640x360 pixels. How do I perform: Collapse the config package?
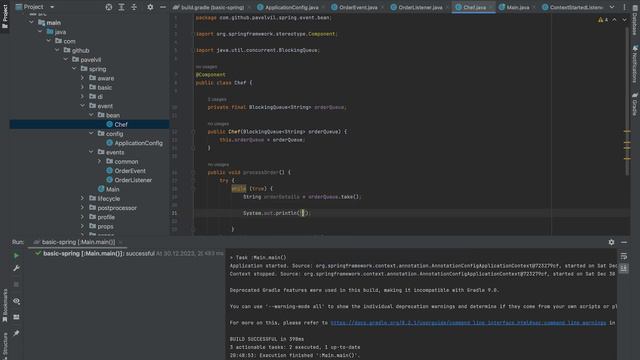pos(91,133)
